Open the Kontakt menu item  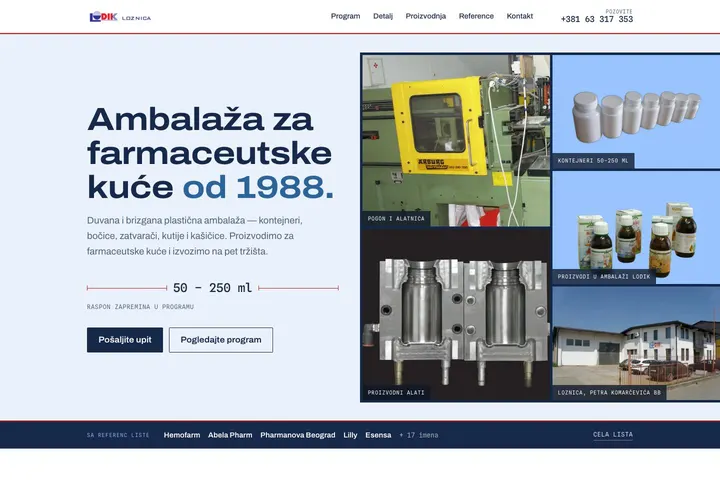tap(520, 16)
